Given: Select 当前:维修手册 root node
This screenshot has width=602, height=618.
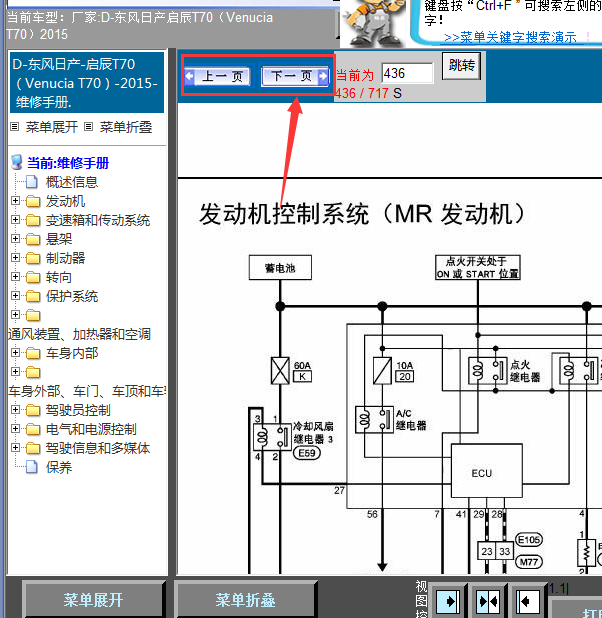Looking at the screenshot, I should tap(68, 163).
